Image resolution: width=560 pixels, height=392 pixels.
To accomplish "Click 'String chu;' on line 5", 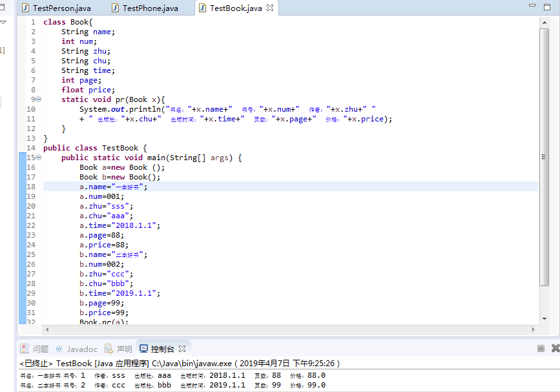I will click(x=86, y=61).
